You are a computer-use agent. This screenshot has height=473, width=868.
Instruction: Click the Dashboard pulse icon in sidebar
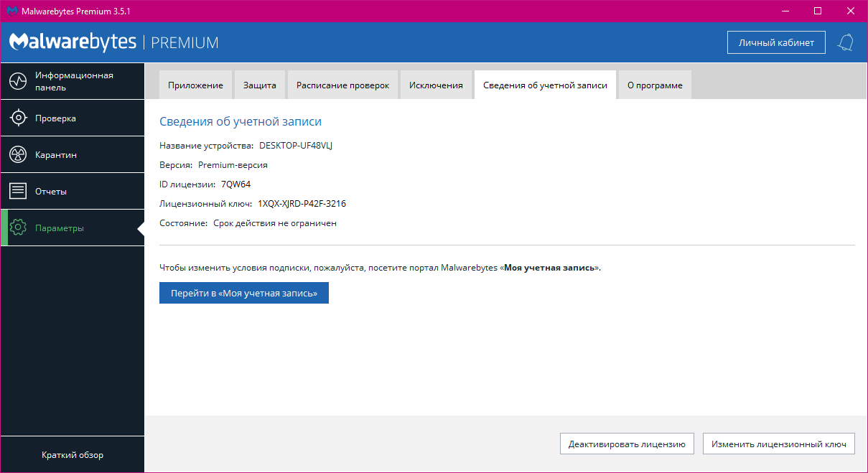[x=18, y=81]
